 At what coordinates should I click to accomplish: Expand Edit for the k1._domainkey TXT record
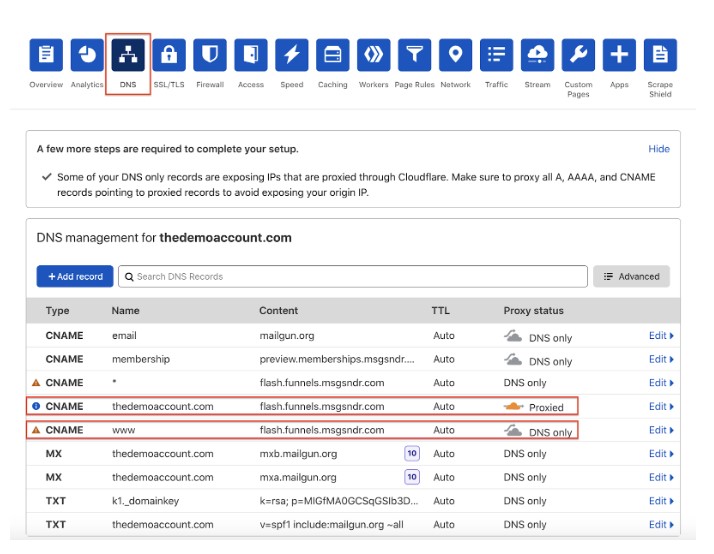[661, 501]
